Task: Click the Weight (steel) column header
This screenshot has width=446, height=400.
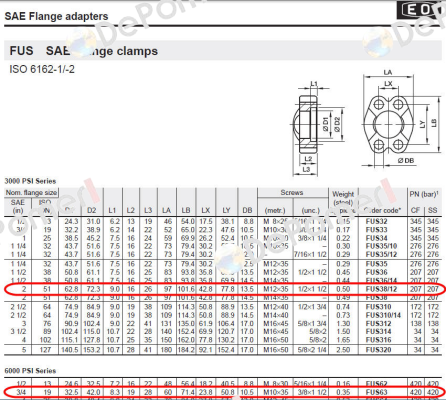Action: pyautogui.click(x=343, y=198)
